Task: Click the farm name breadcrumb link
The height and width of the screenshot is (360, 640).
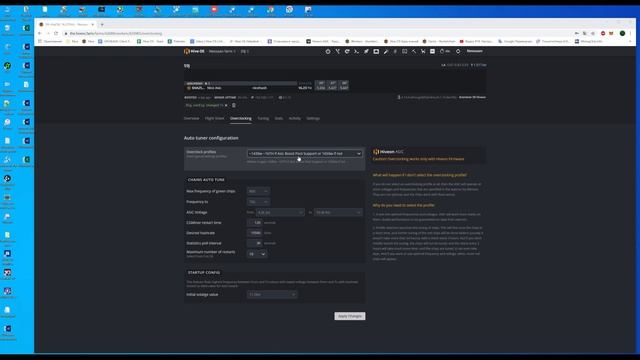Action: (x=222, y=51)
